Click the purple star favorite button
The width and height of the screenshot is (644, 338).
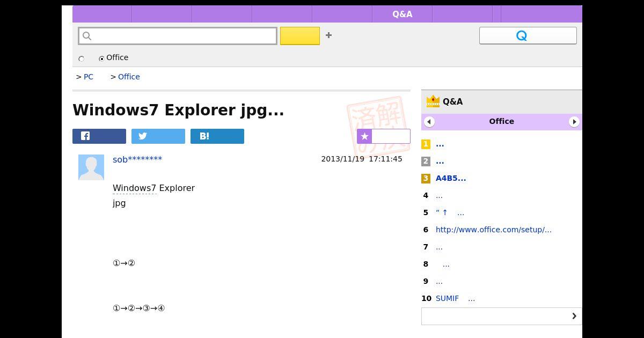pos(384,136)
